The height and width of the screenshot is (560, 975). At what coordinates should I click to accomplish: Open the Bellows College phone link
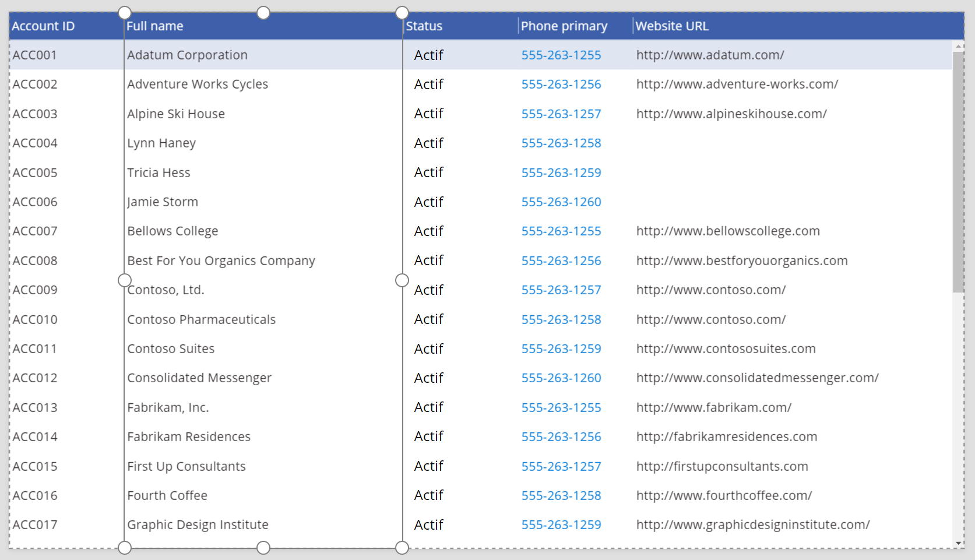(x=561, y=231)
